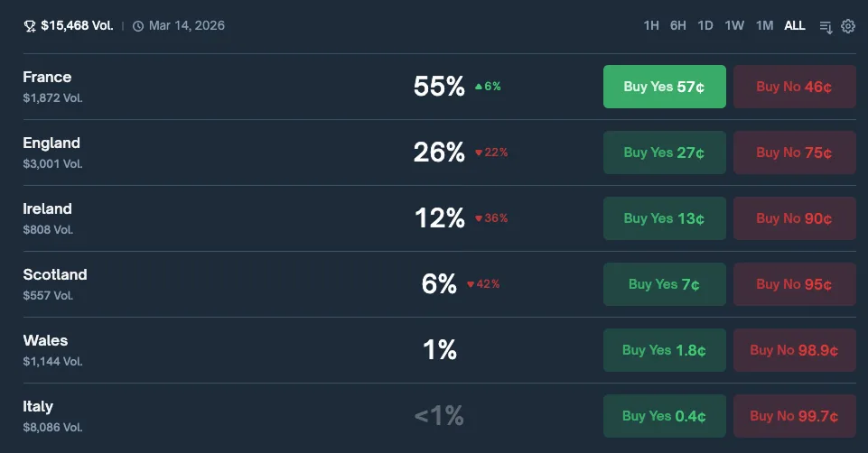Select the 6H time range
Screen dimensions: 868x453
[678, 26]
